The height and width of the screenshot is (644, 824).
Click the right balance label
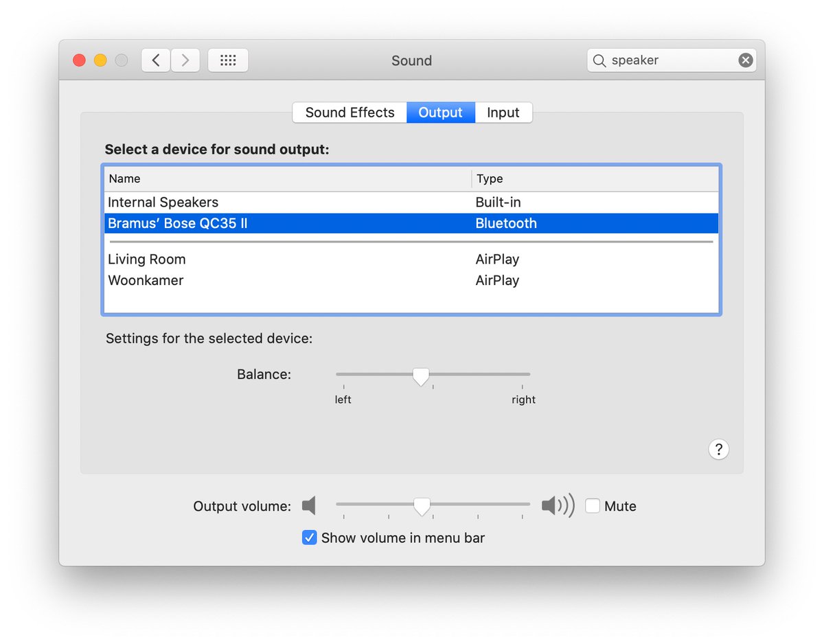523,400
